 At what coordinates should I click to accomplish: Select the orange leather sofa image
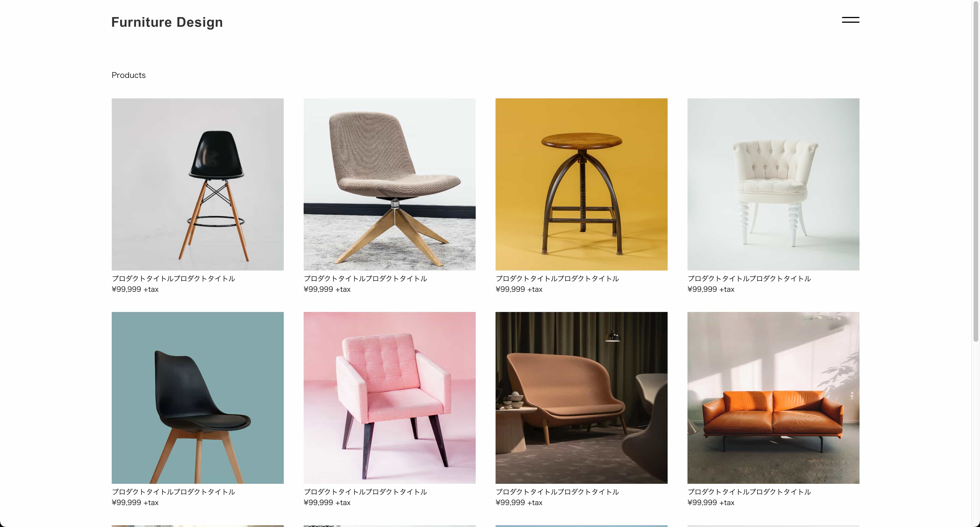(x=773, y=398)
